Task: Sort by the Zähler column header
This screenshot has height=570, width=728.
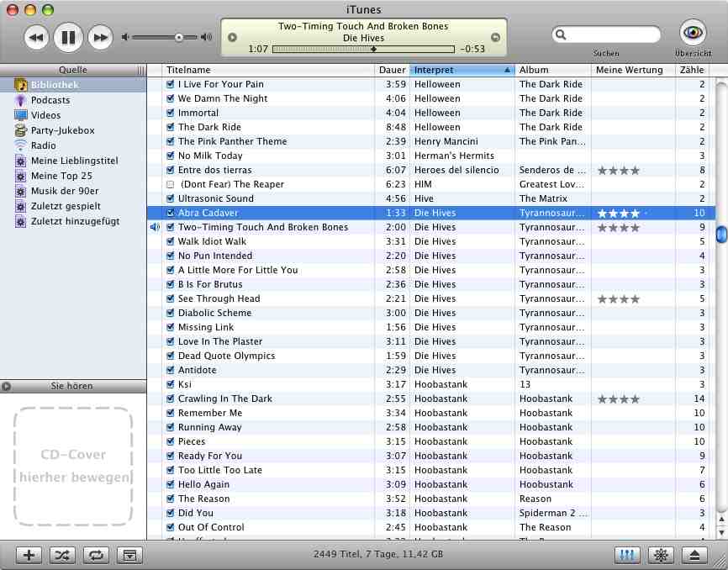Action: (x=692, y=70)
